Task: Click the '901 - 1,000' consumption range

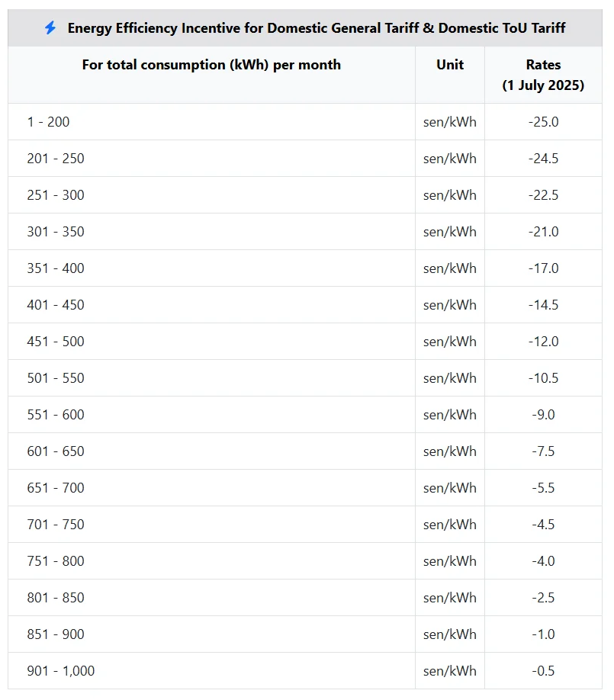Action: [61, 671]
